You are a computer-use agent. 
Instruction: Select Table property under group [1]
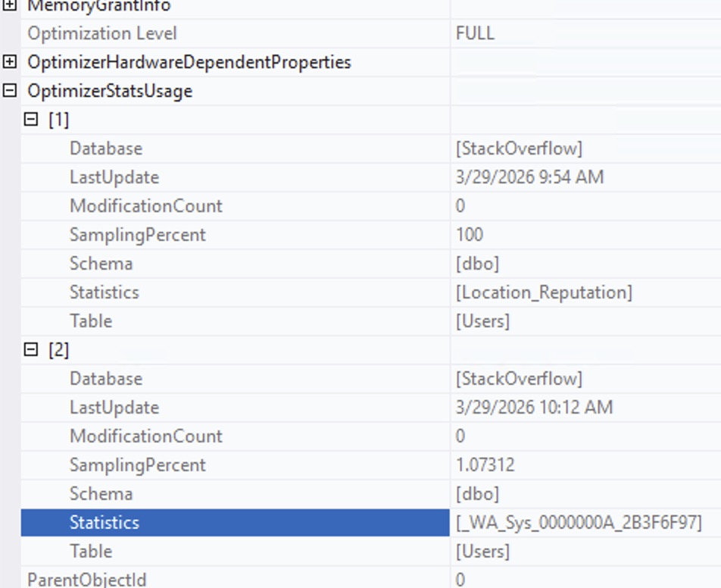tap(91, 321)
